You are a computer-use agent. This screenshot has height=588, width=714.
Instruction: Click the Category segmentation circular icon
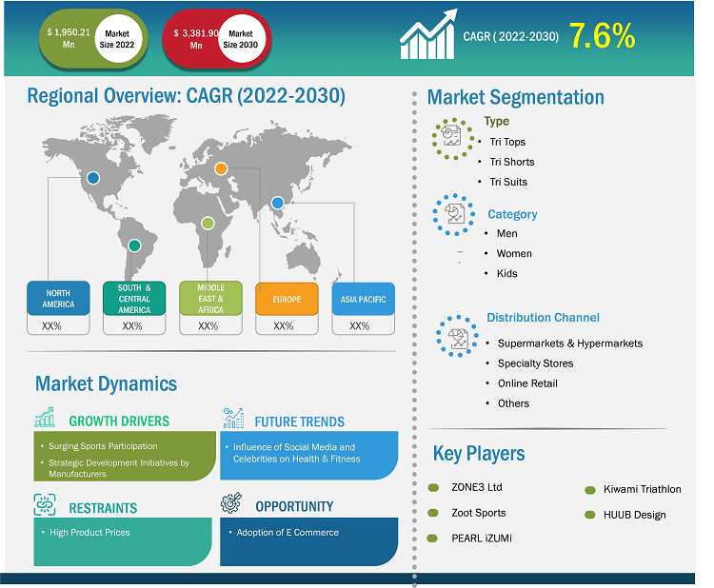[x=453, y=215]
